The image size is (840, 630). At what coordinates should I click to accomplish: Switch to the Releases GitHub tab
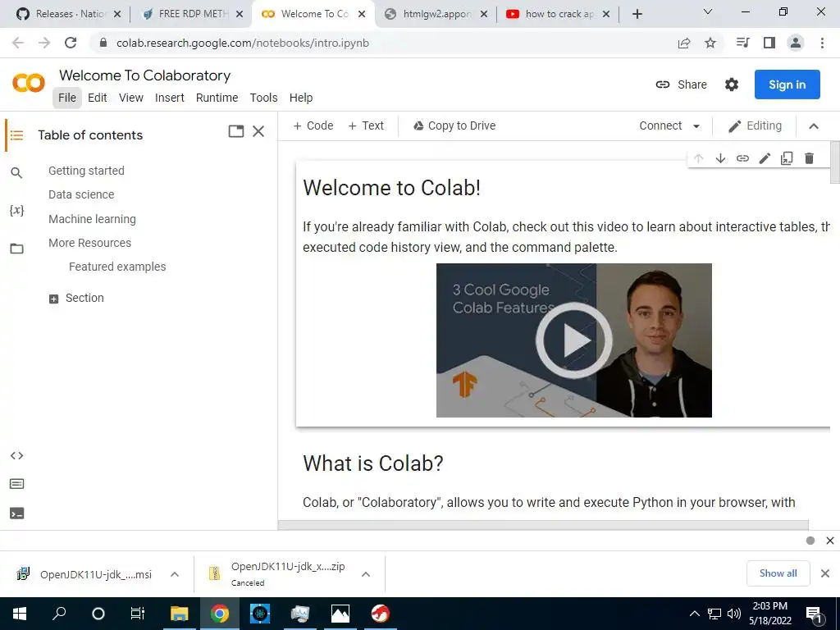[x=69, y=14]
